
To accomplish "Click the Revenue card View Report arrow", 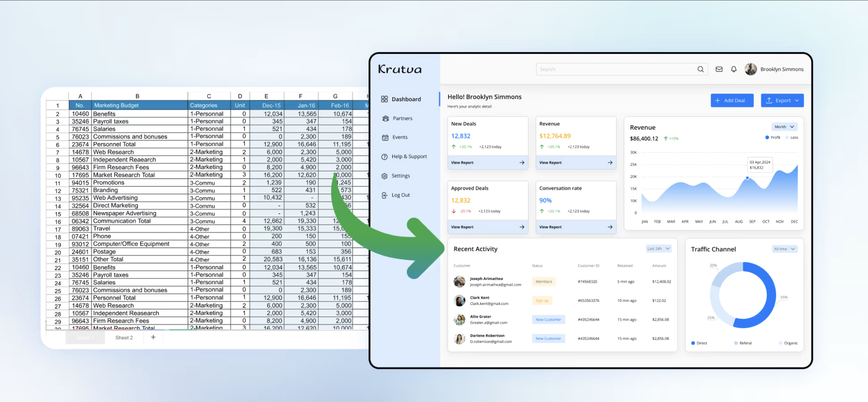I will [610, 162].
